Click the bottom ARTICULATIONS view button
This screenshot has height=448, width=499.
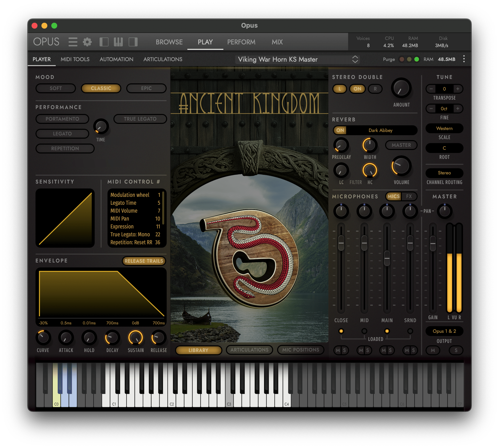click(249, 350)
